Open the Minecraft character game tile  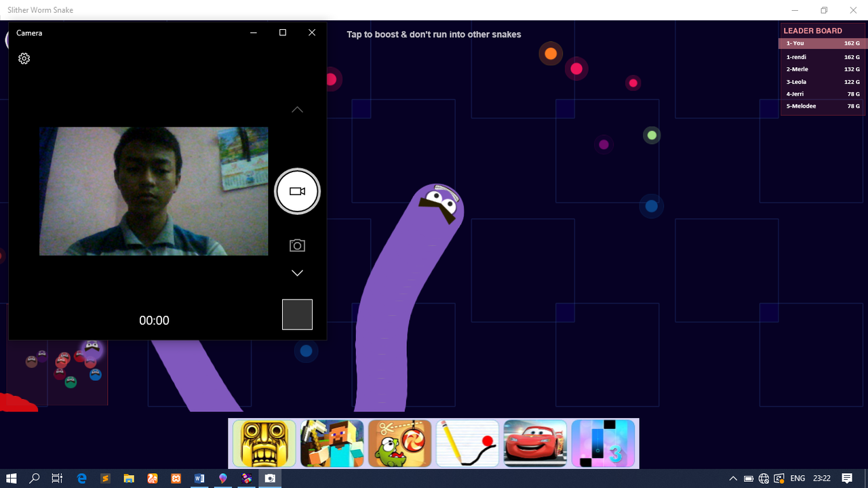(332, 443)
